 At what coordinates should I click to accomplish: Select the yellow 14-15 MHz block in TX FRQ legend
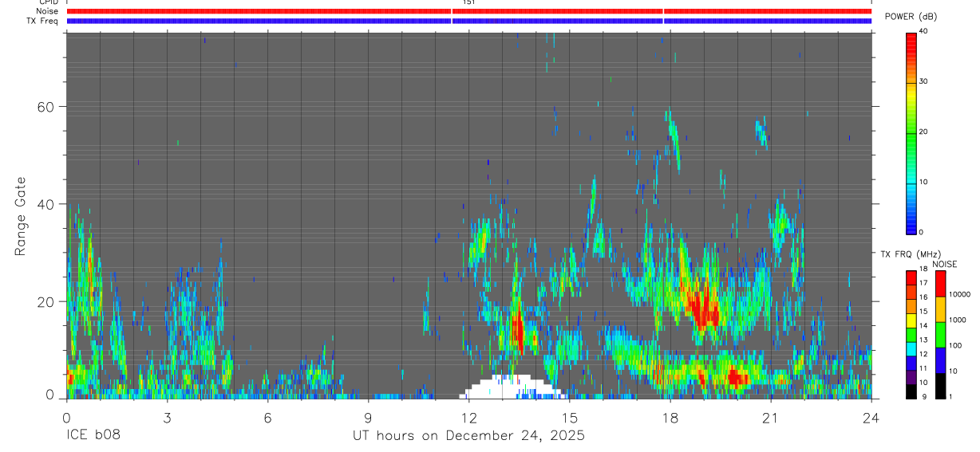click(911, 320)
